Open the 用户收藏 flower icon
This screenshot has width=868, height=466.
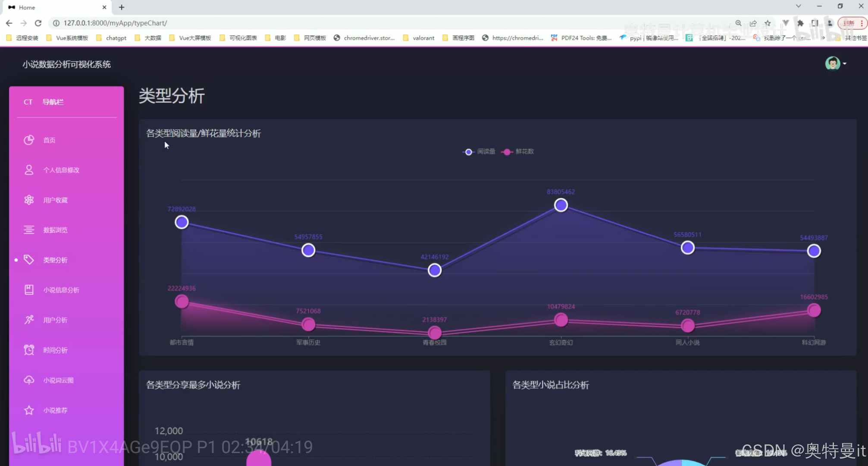[x=29, y=199]
